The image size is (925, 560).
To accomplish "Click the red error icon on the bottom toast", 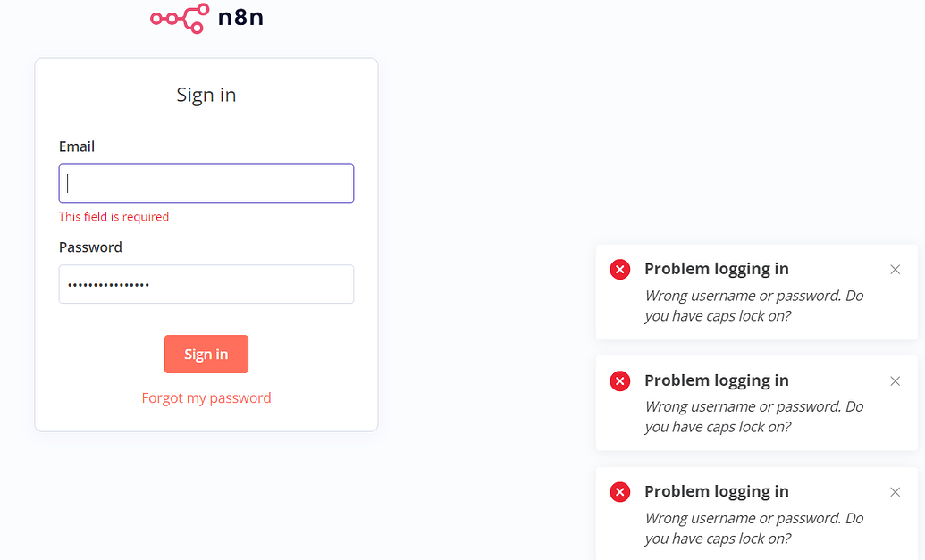I will [x=619, y=491].
